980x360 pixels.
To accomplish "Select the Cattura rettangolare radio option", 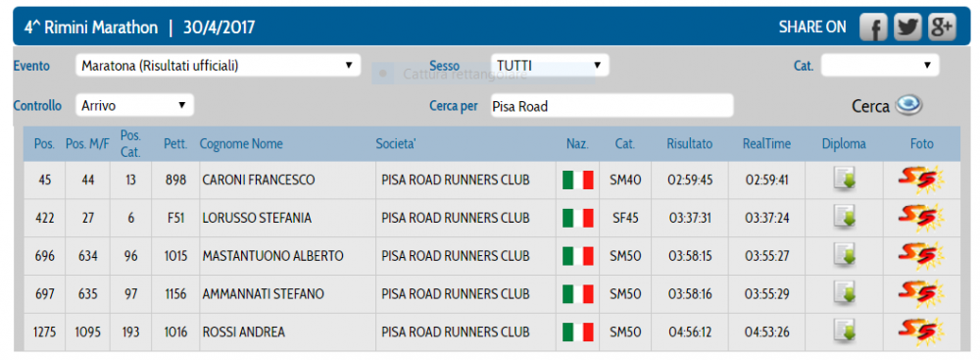I will (x=382, y=74).
